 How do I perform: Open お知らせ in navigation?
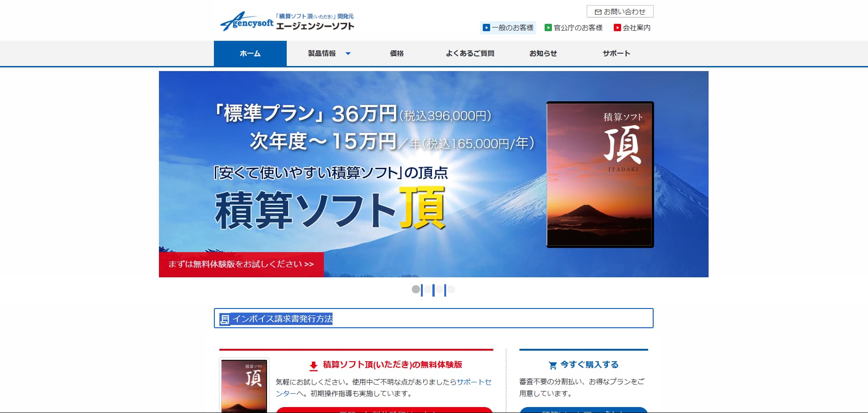click(x=543, y=54)
